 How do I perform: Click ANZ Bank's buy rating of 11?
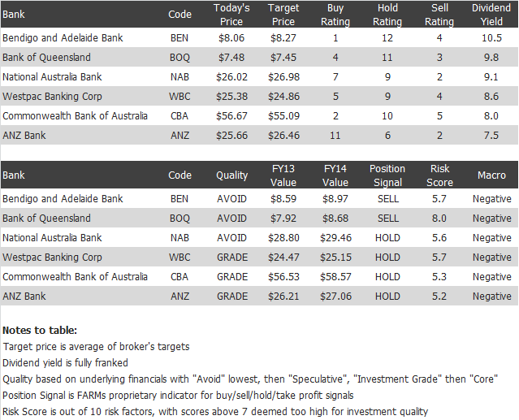click(335, 136)
